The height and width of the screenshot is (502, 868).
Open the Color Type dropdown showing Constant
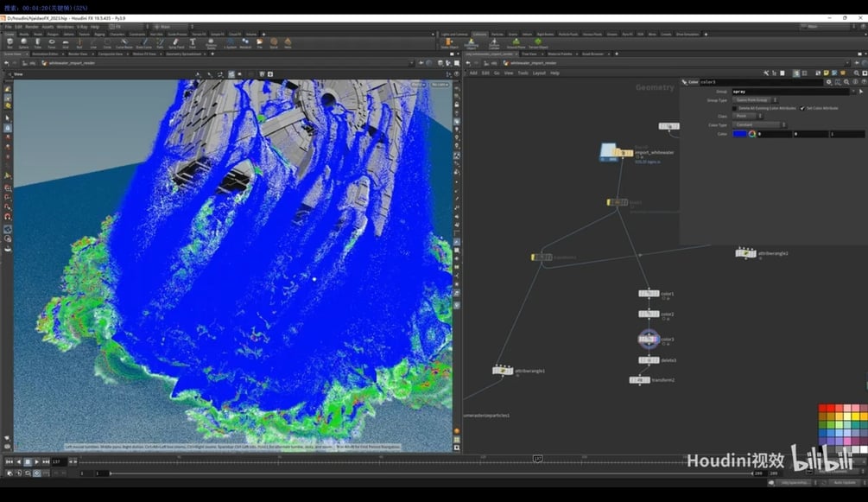coord(759,124)
